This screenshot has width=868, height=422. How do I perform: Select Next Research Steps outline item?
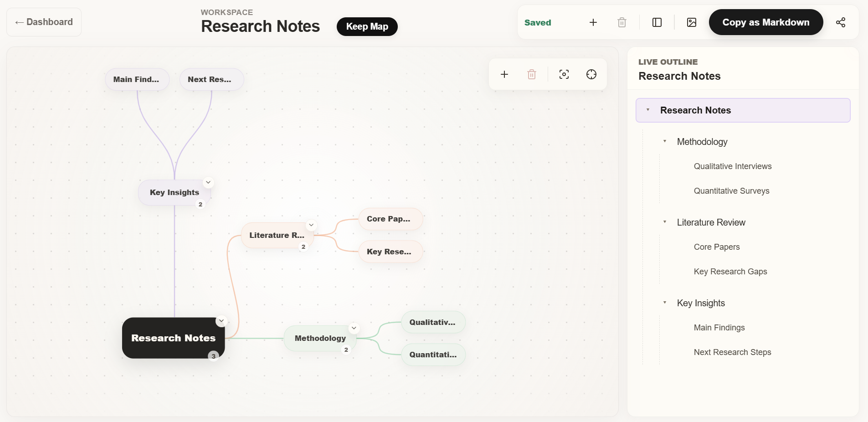(732, 352)
